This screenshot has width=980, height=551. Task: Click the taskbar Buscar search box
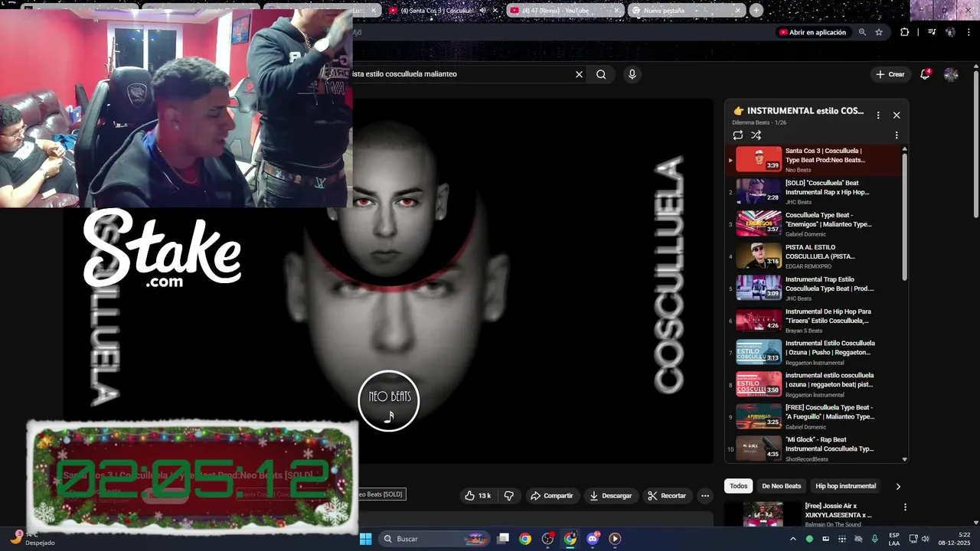[434, 539]
